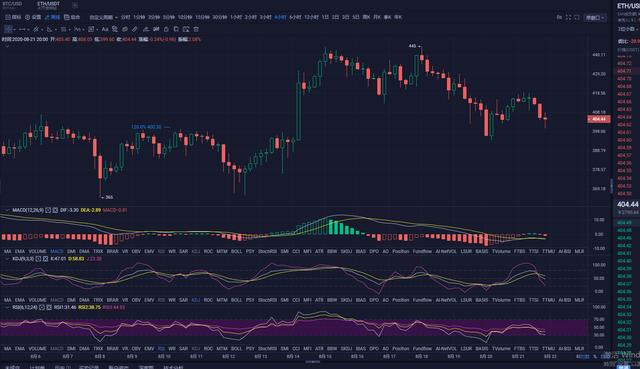This screenshot has width=640, height=369.
Task: Close the KDJ indicator panel
Action: pyautogui.click(x=45, y=258)
